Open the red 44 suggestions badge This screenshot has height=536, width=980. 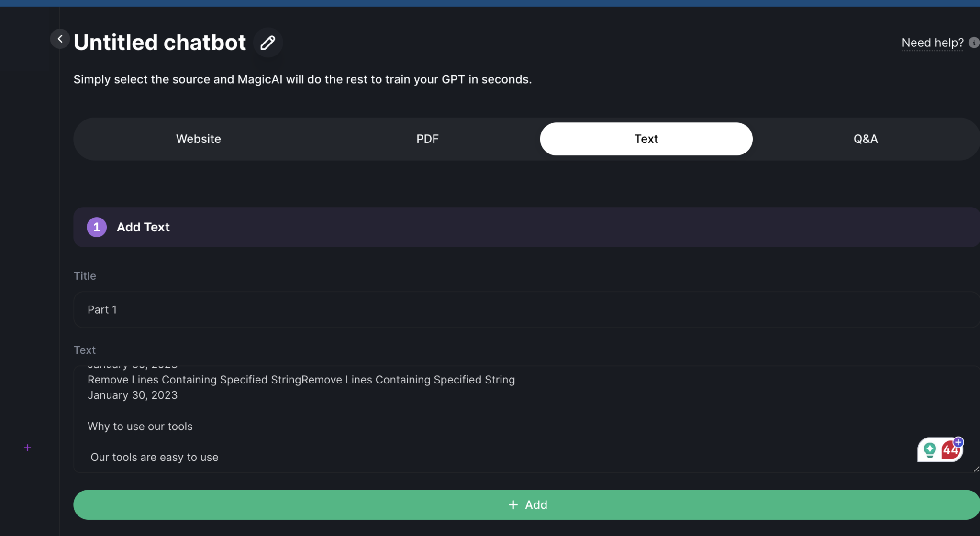click(950, 451)
